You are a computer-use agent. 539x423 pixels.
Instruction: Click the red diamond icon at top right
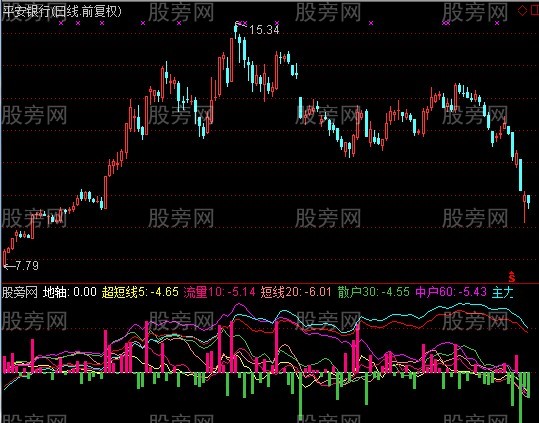(x=522, y=11)
